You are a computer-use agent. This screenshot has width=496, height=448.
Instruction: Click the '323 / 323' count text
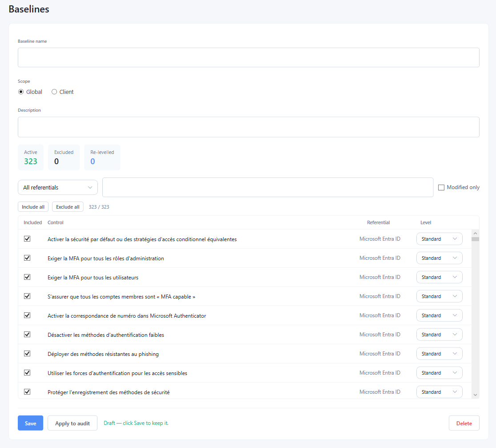coord(99,207)
